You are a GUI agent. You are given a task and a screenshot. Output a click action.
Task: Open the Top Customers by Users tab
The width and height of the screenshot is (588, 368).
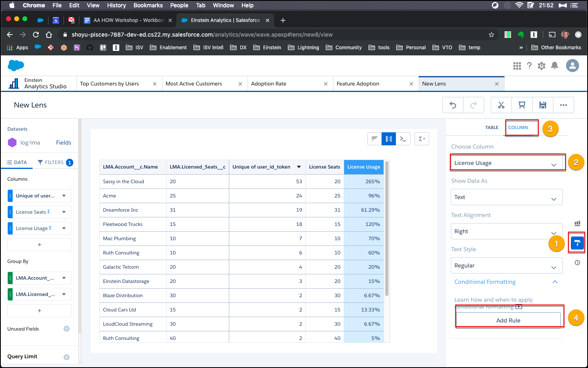pos(110,84)
